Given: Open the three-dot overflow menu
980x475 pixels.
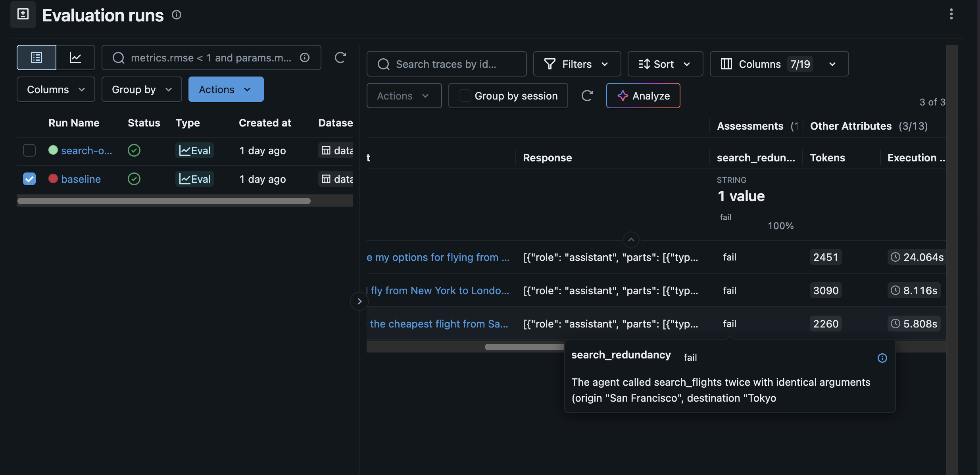Looking at the screenshot, I should (951, 14).
